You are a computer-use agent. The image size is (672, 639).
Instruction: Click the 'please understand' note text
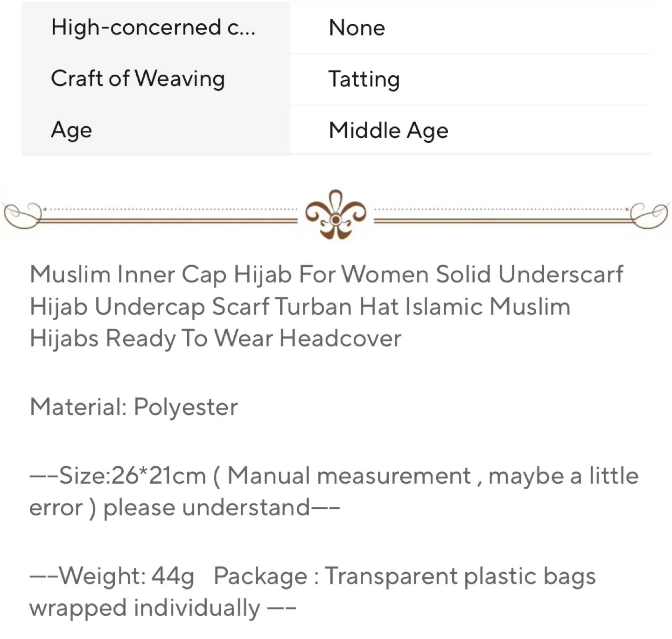coord(206,508)
